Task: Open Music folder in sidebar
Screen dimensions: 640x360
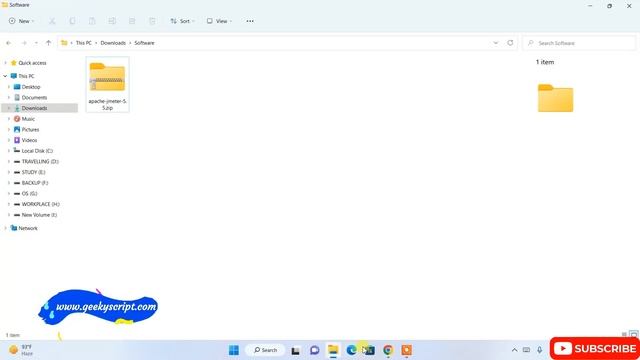Action: pyautogui.click(x=28, y=119)
